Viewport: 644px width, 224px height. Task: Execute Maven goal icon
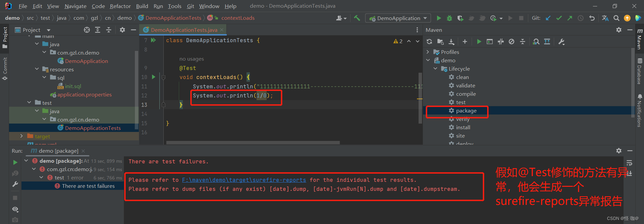pos(490,42)
